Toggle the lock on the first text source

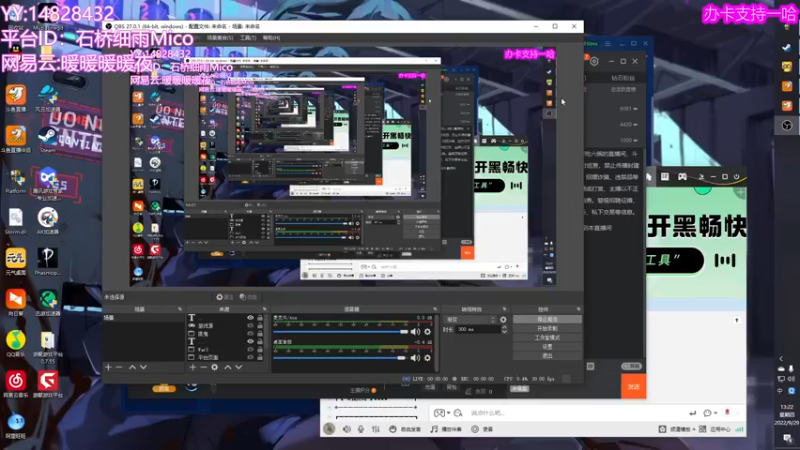click(260, 317)
